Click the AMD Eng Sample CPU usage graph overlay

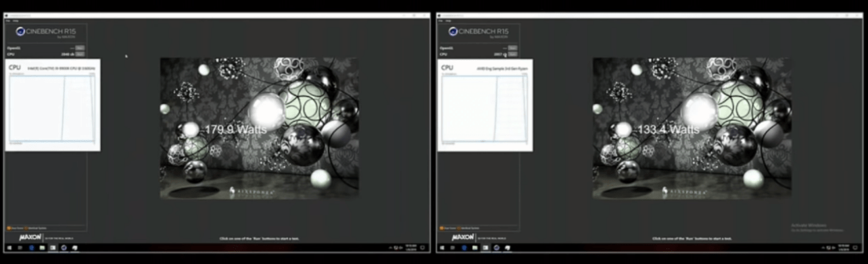click(x=485, y=105)
